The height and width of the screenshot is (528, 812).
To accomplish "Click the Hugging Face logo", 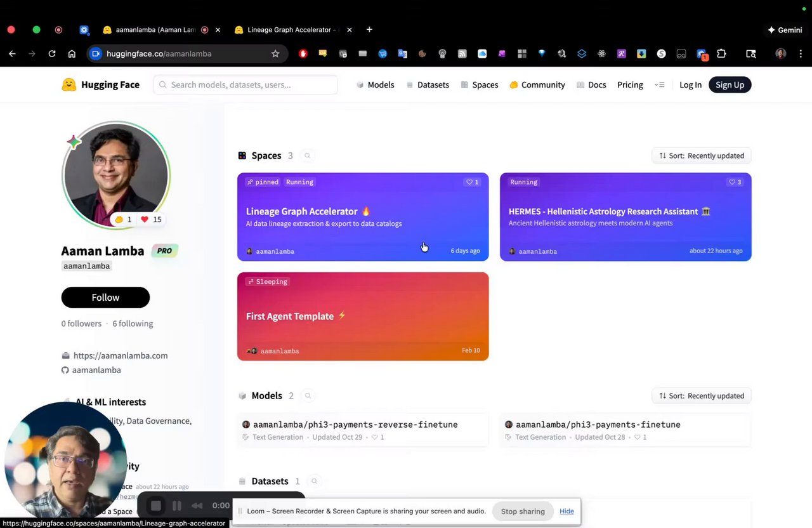I will [100, 84].
